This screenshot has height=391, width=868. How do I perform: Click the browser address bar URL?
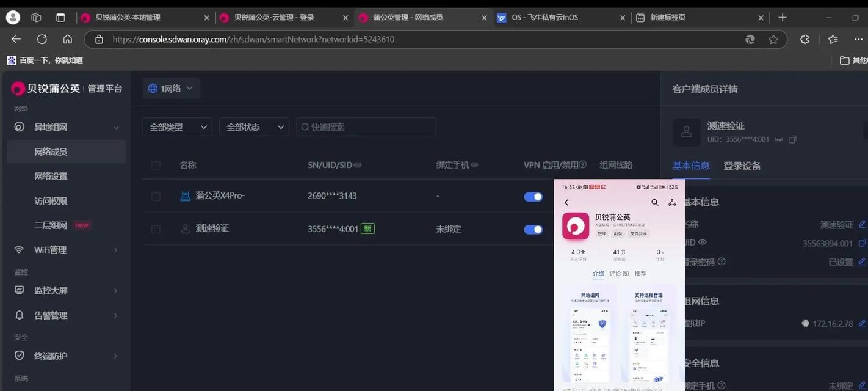point(253,39)
